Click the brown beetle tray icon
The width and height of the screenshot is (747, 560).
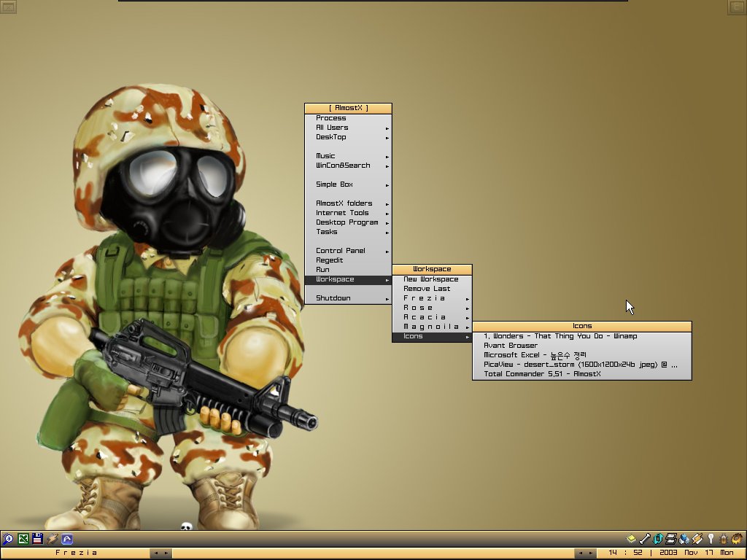coord(724,539)
